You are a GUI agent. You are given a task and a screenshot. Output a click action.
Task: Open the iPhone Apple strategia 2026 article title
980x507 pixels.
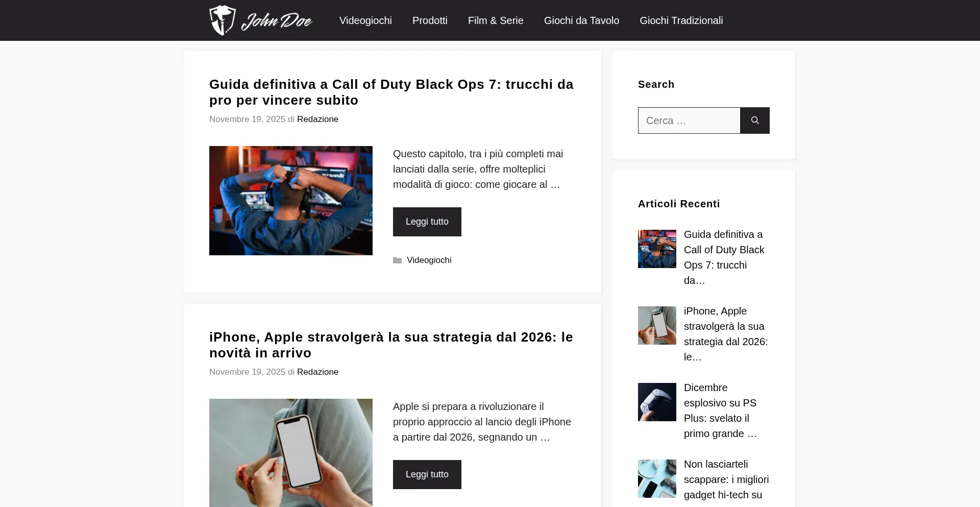391,345
